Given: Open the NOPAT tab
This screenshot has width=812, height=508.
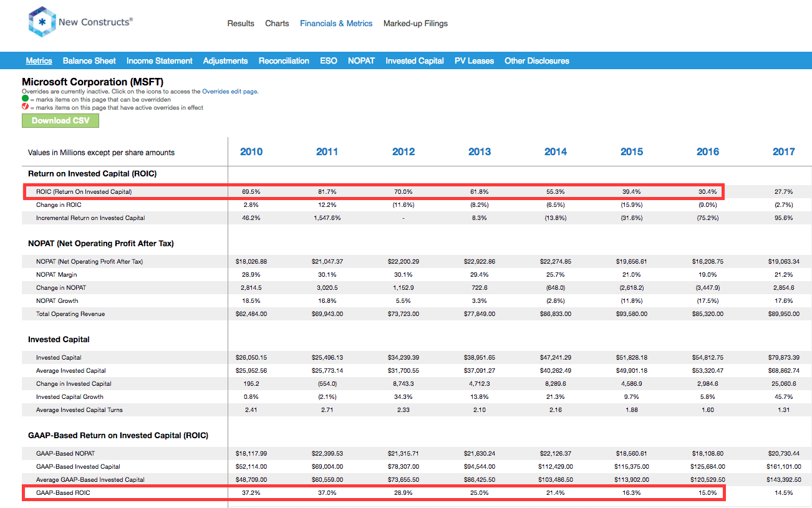Looking at the screenshot, I should tap(362, 61).
